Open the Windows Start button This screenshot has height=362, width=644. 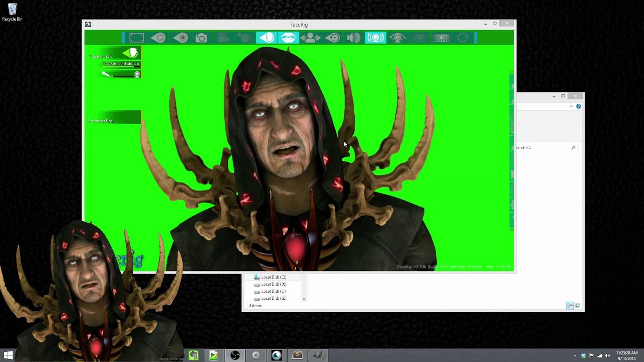click(x=9, y=355)
